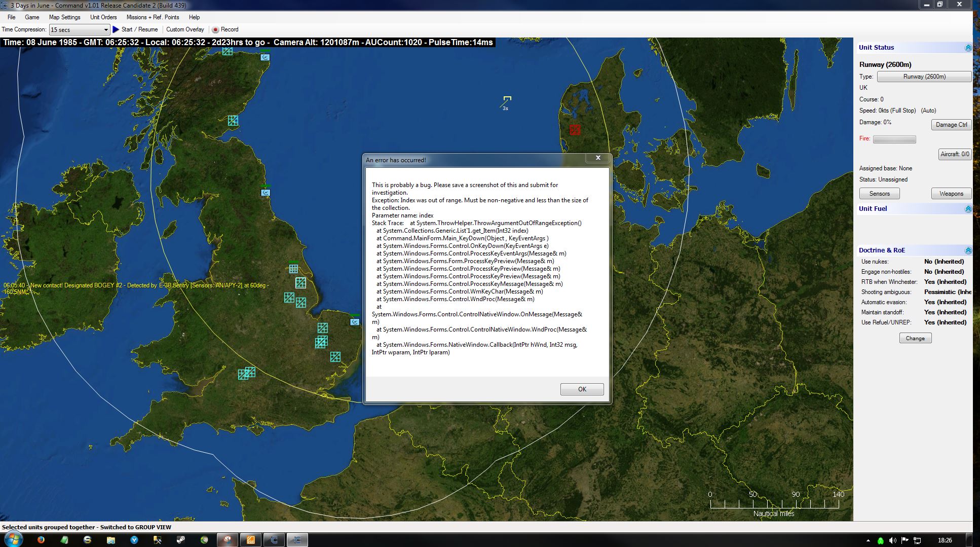Click the Aircraft: 0/0 button
The image size is (980, 547).
tap(955, 154)
